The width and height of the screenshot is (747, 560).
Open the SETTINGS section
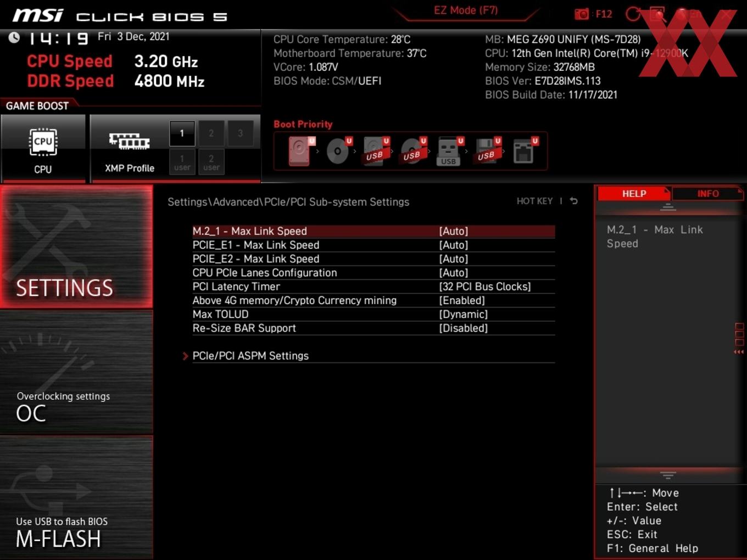click(x=76, y=247)
